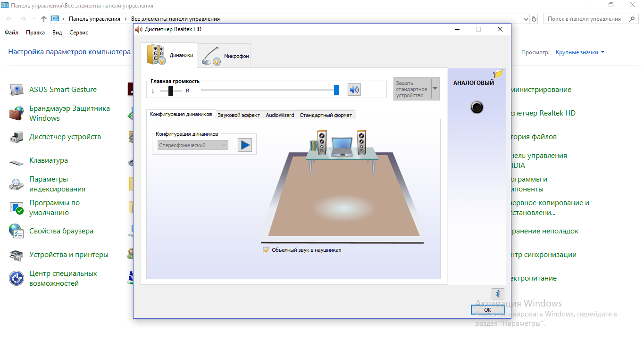This screenshot has width=644, height=340.
Task: Click the breadcrumb arrow after Панель управления
Action: pyautogui.click(x=125, y=19)
